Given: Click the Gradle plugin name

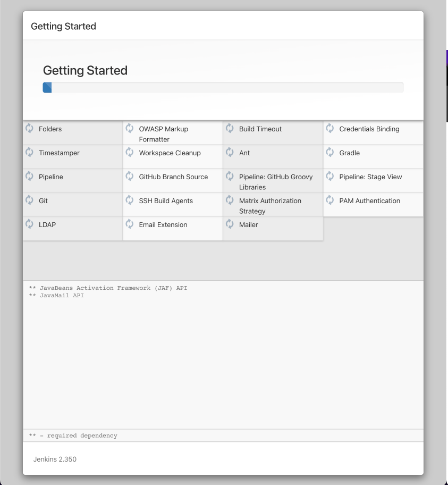Looking at the screenshot, I should pos(349,153).
